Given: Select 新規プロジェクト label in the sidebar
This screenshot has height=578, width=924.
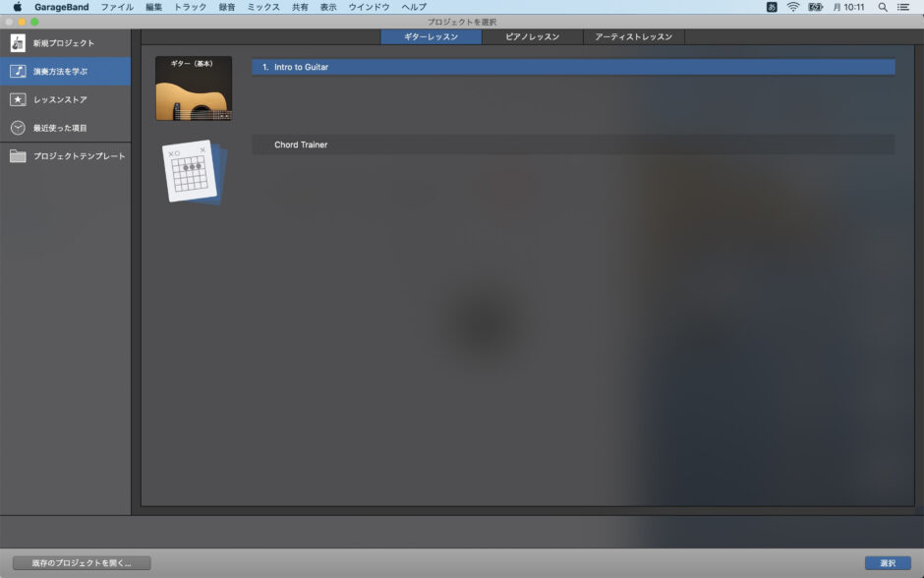Looking at the screenshot, I should [64, 43].
